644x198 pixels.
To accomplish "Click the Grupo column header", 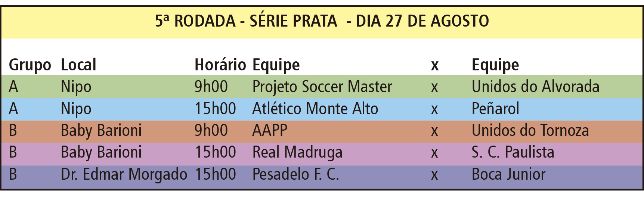I will click(30, 65).
